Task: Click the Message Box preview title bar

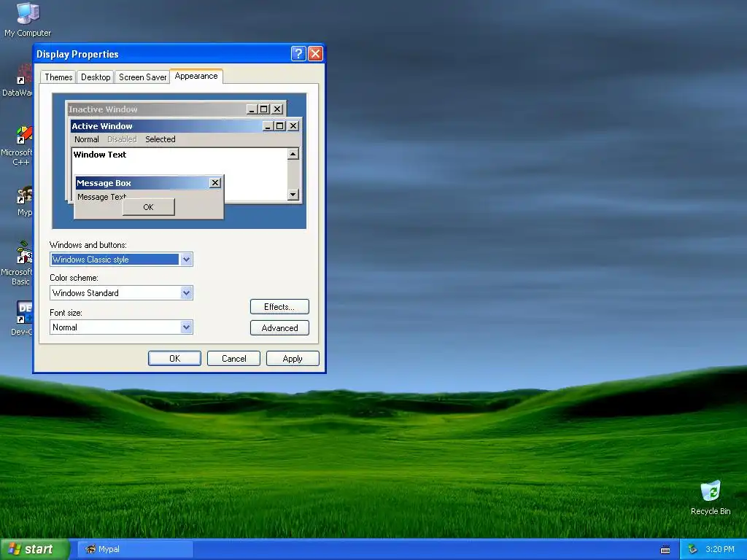Action: tap(148, 183)
